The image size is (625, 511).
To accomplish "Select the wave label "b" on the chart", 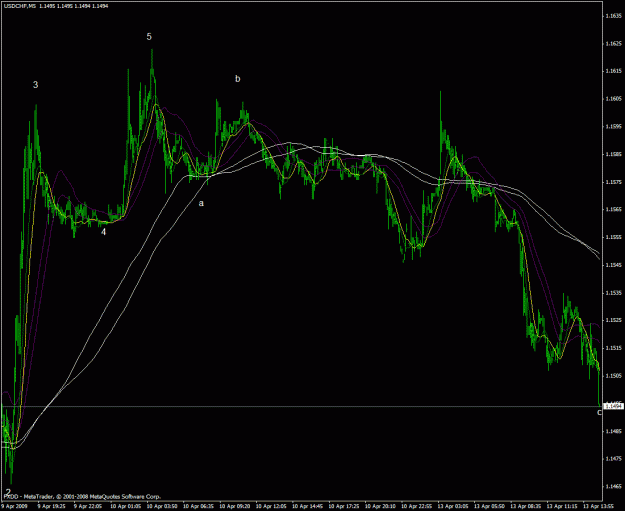I will (x=238, y=79).
